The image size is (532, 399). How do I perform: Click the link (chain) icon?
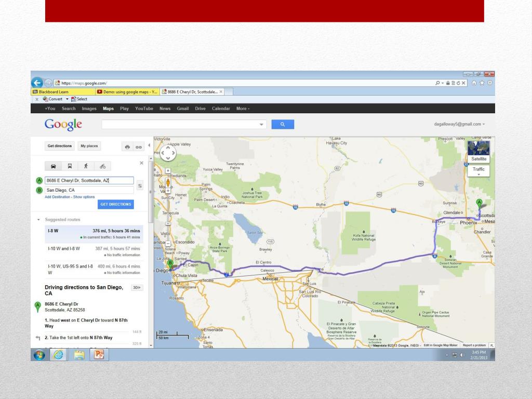pos(139,147)
